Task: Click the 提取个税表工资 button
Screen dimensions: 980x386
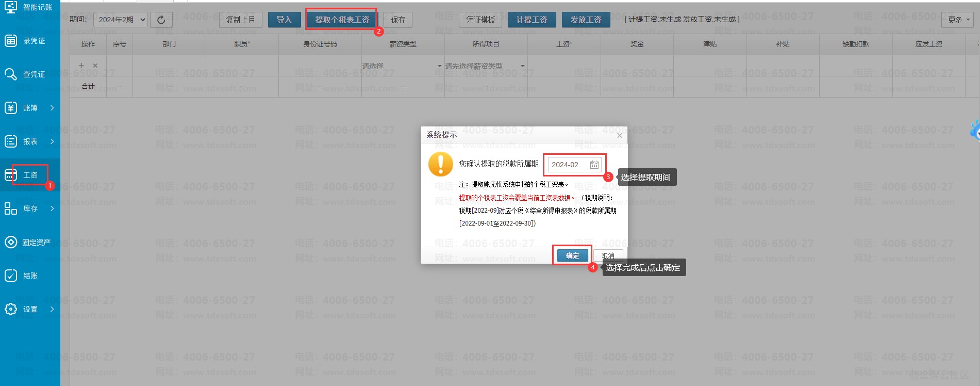Action: pos(342,20)
